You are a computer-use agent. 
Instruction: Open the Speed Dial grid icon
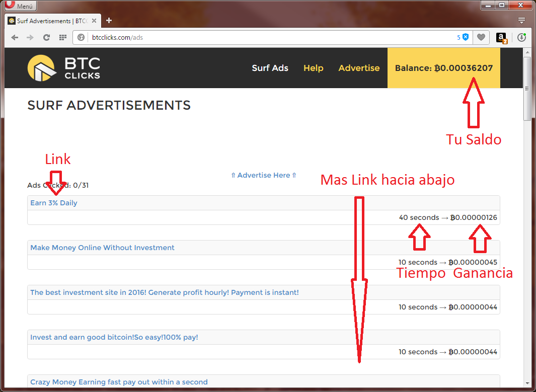(x=62, y=37)
